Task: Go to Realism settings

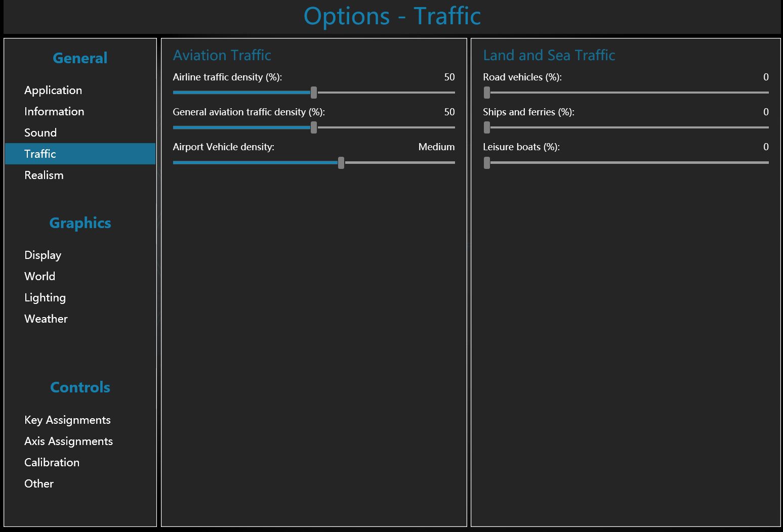Action: tap(44, 175)
